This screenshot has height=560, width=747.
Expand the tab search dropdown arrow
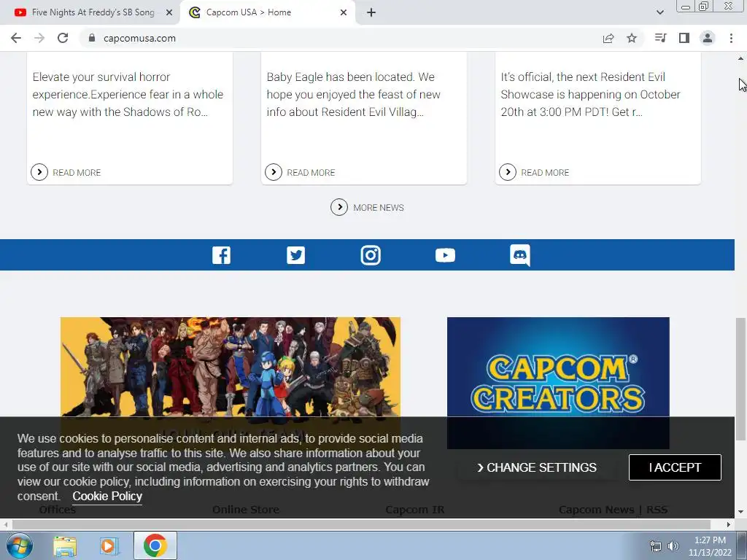click(659, 12)
